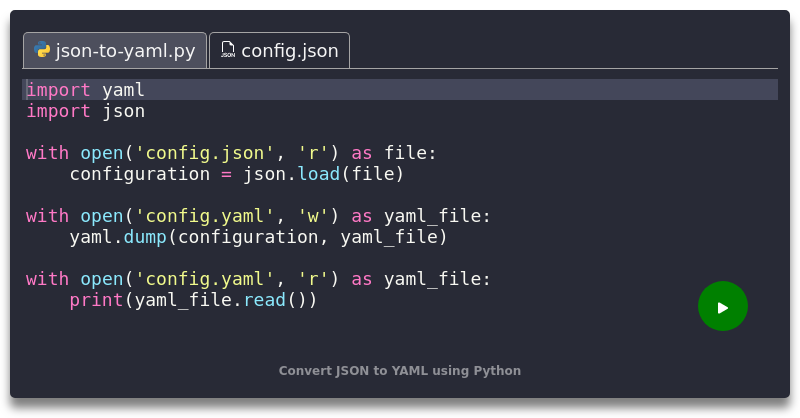Click the "configuration" variable before the equals sign
800x418 pixels.
tap(140, 174)
